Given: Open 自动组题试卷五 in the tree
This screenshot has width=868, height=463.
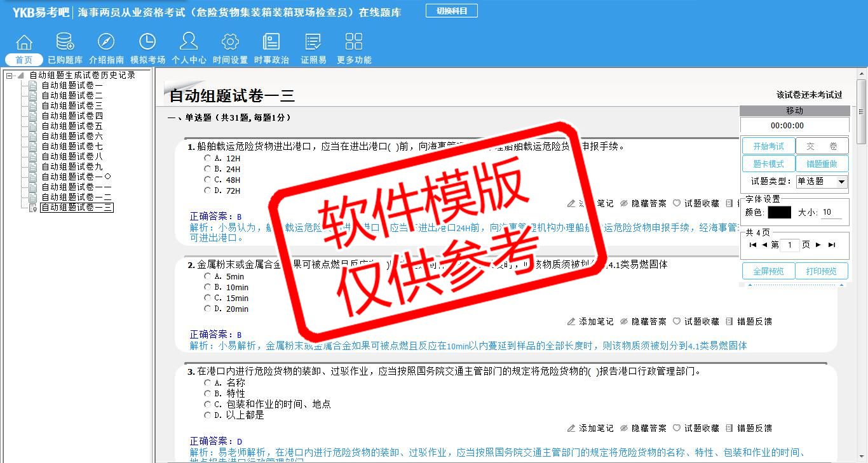Looking at the screenshot, I should point(72,126).
